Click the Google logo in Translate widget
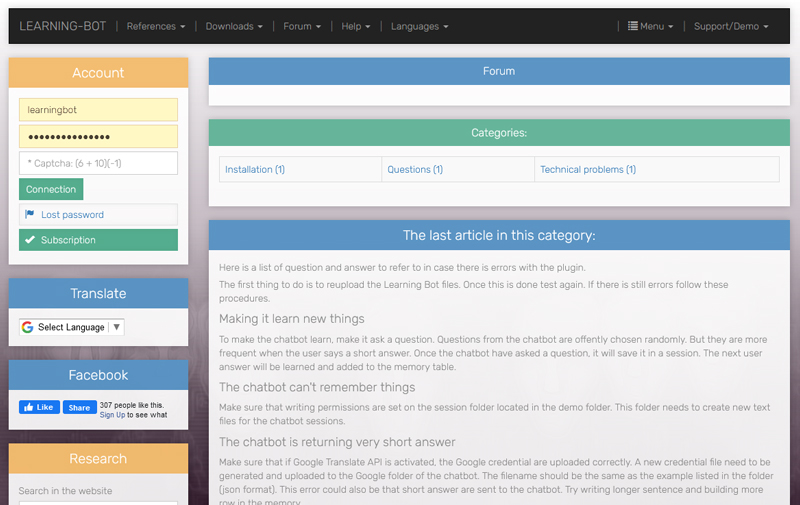Image resolution: width=800 pixels, height=505 pixels. [28, 327]
